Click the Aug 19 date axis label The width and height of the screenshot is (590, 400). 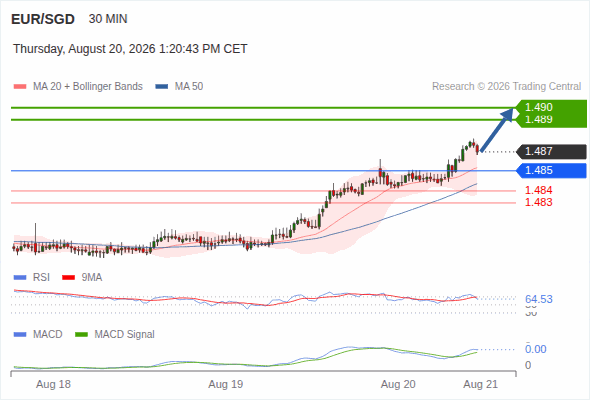click(x=226, y=384)
